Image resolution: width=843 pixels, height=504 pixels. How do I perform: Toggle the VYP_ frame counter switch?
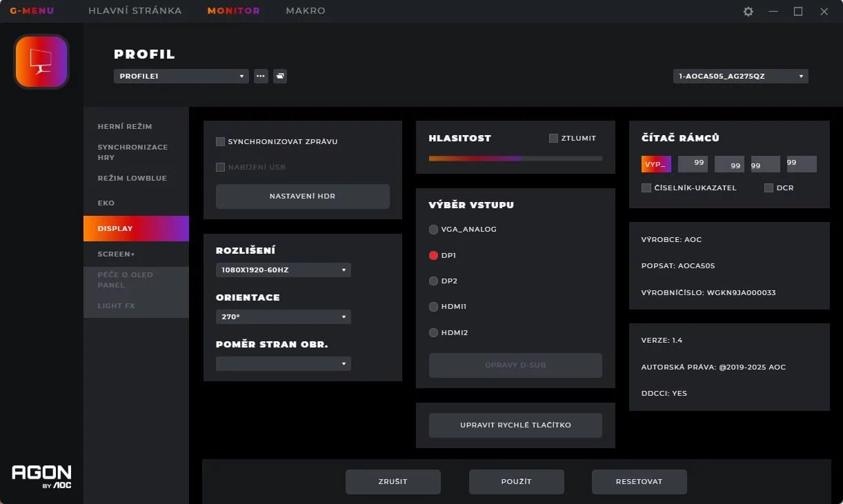click(x=655, y=163)
